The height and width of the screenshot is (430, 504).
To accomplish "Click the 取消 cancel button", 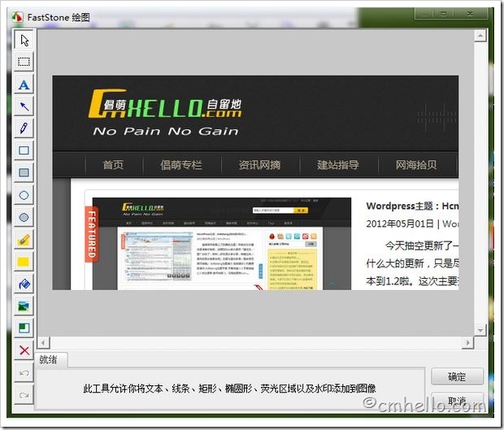I will [457, 401].
